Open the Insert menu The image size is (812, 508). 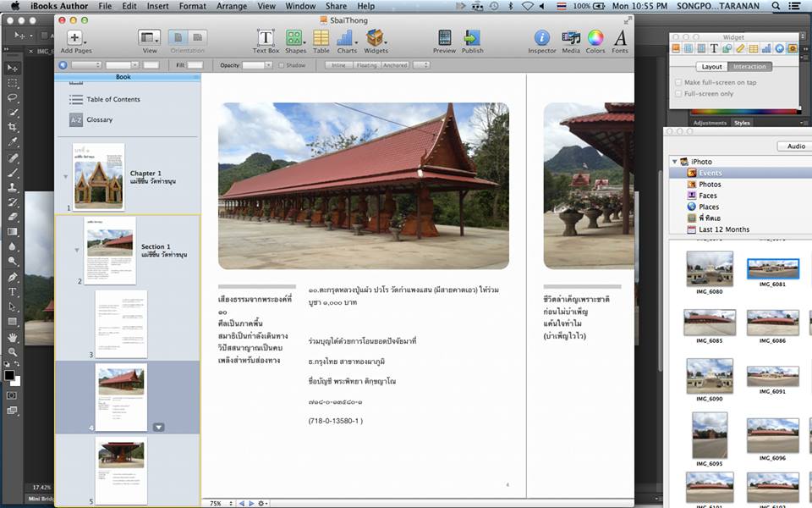157,6
